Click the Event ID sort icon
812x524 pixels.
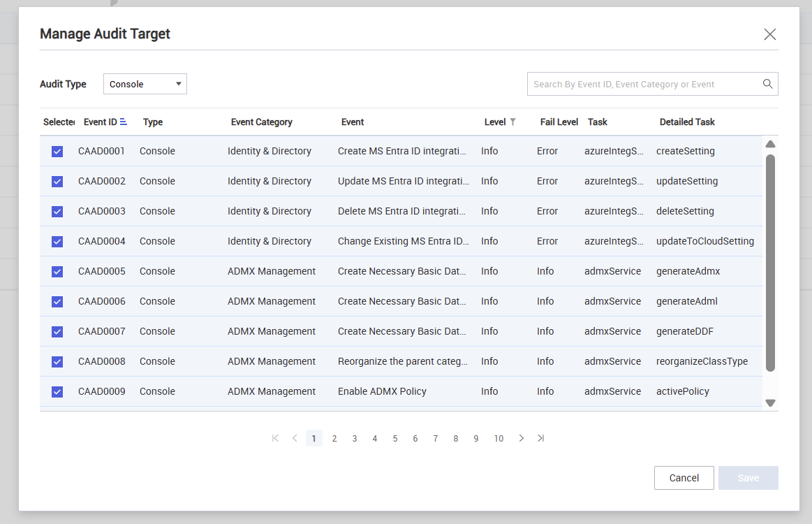[124, 122]
